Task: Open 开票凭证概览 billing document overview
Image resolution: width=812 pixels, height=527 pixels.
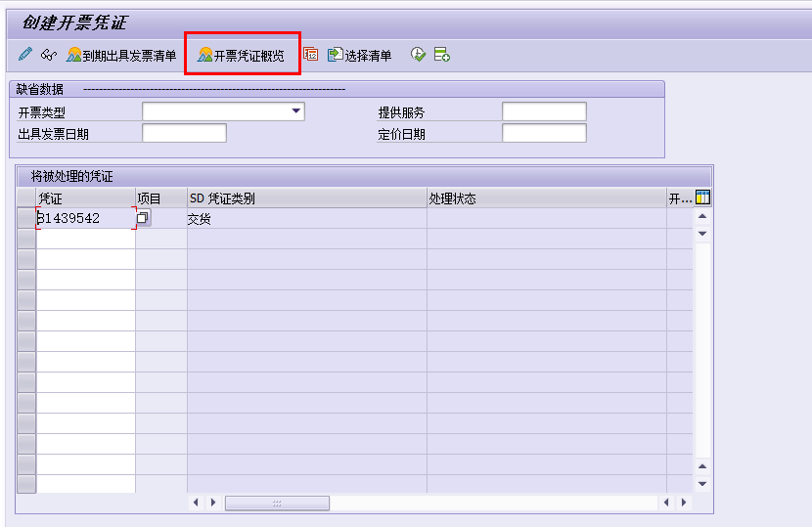Action: pos(242,55)
